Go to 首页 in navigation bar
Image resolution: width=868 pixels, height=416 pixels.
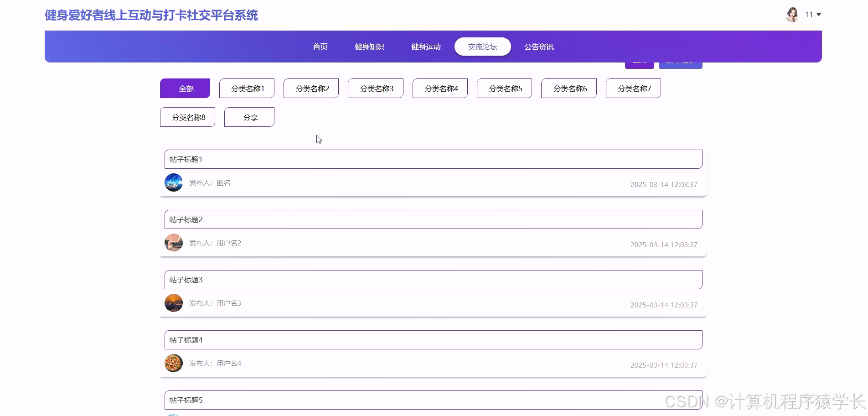point(320,47)
